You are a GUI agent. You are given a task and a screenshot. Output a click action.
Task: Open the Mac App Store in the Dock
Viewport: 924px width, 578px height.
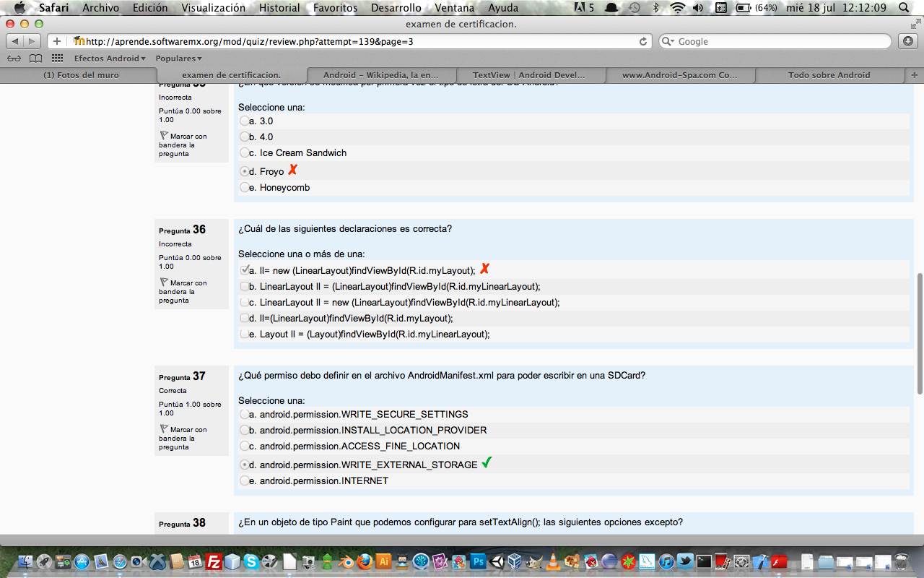click(82, 561)
